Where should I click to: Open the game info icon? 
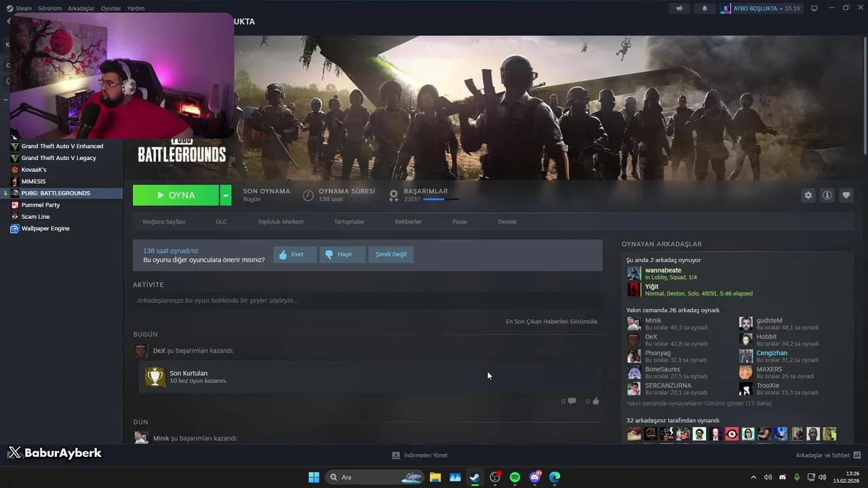827,195
